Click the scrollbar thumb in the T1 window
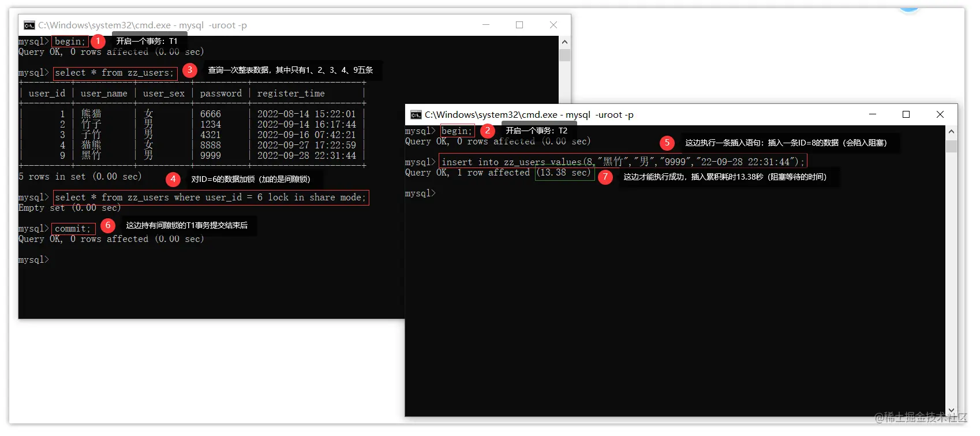This screenshot has width=980, height=436. (564, 55)
